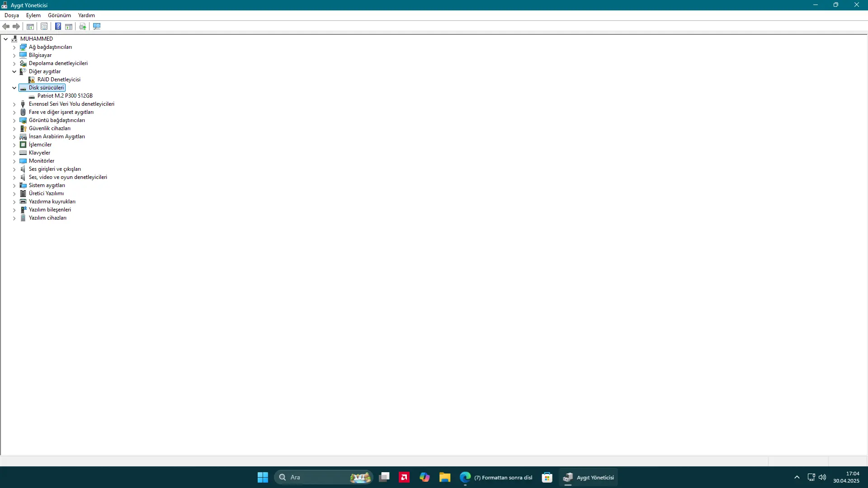Select the RAID Denetleyicisi device
Image resolution: width=868 pixels, height=488 pixels.
[x=59, y=80]
